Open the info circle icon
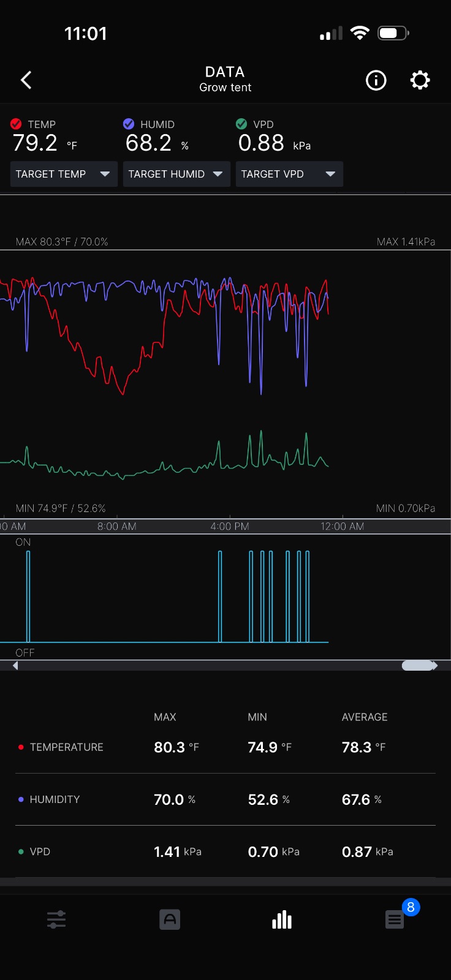Screen dimensions: 451x980 (x=376, y=80)
